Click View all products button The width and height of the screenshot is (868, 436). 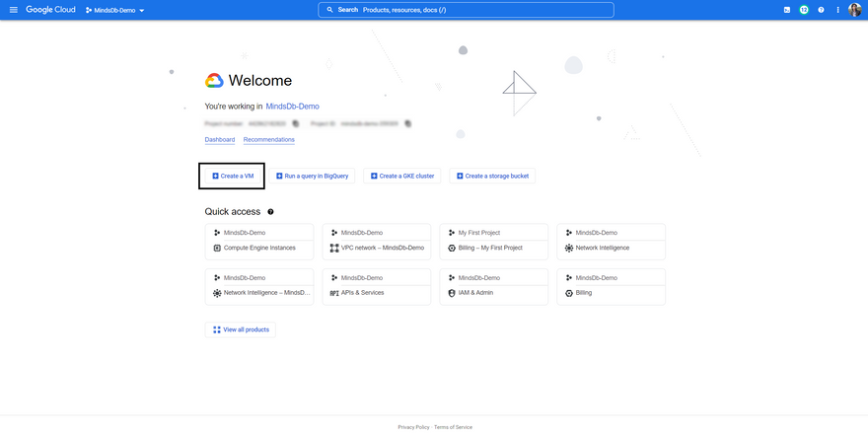coord(241,329)
